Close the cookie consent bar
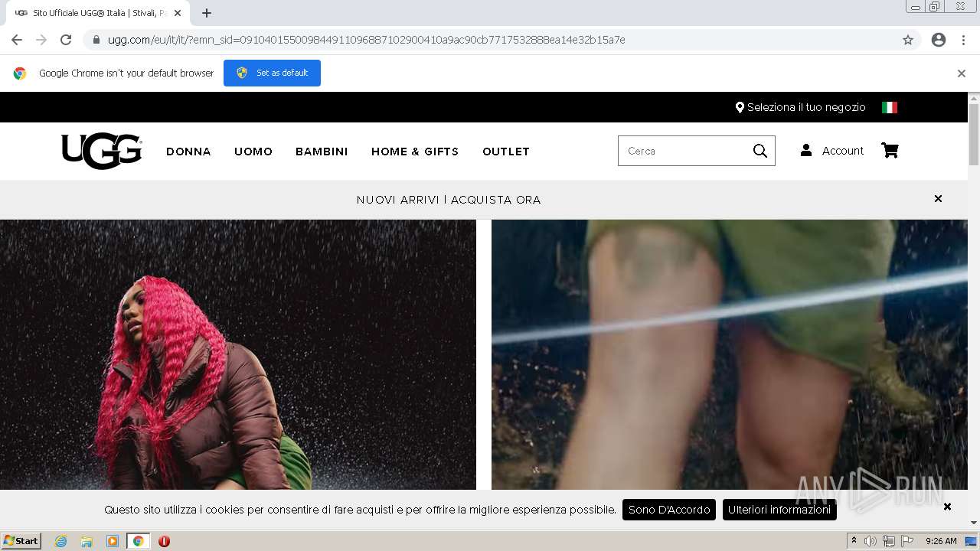Image resolution: width=980 pixels, height=551 pixels. (947, 507)
